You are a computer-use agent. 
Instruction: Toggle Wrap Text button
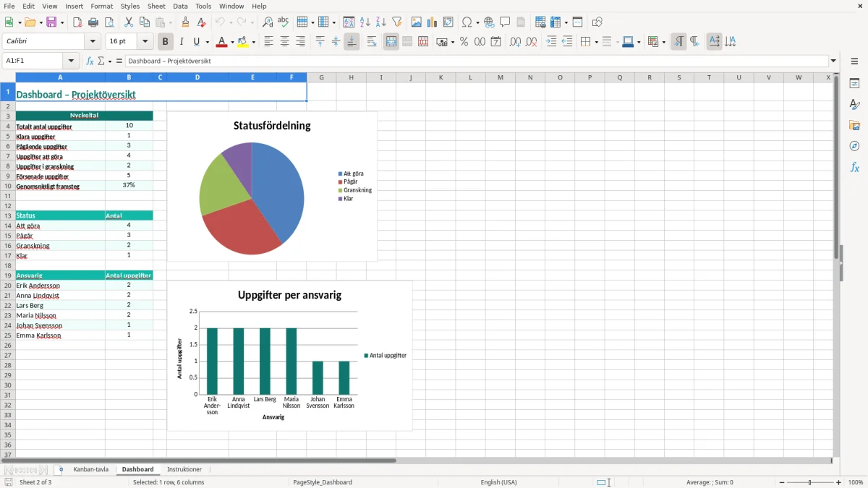(x=372, y=42)
